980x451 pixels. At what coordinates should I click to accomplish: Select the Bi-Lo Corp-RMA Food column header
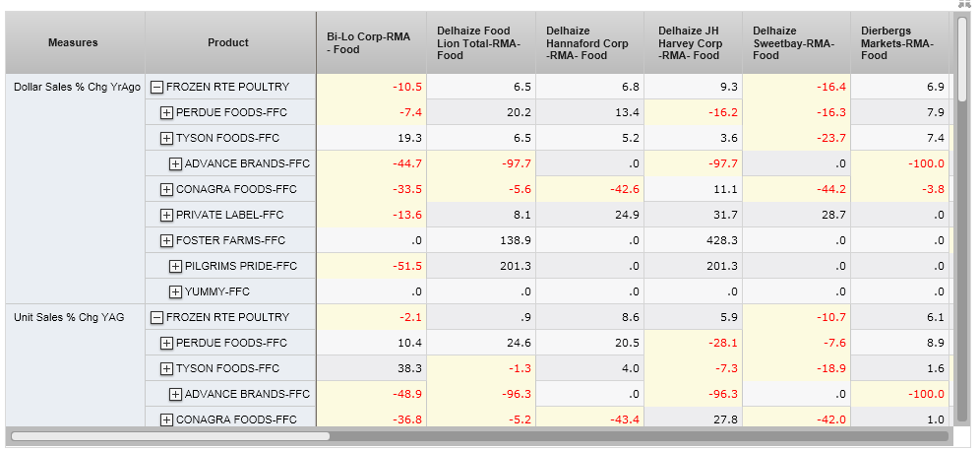[370, 43]
